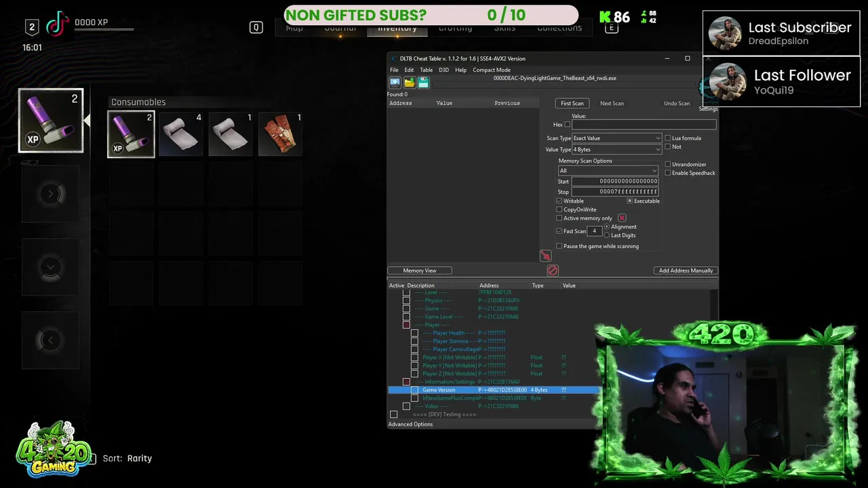Select the Last Digits radio button

coord(607,235)
